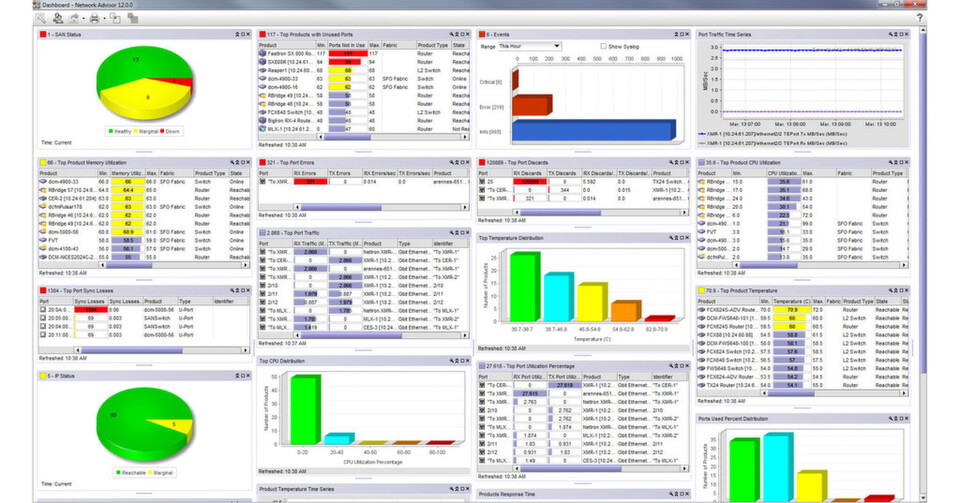Collapse the IP Status panel
The height and width of the screenshot is (503, 960).
(x=237, y=375)
